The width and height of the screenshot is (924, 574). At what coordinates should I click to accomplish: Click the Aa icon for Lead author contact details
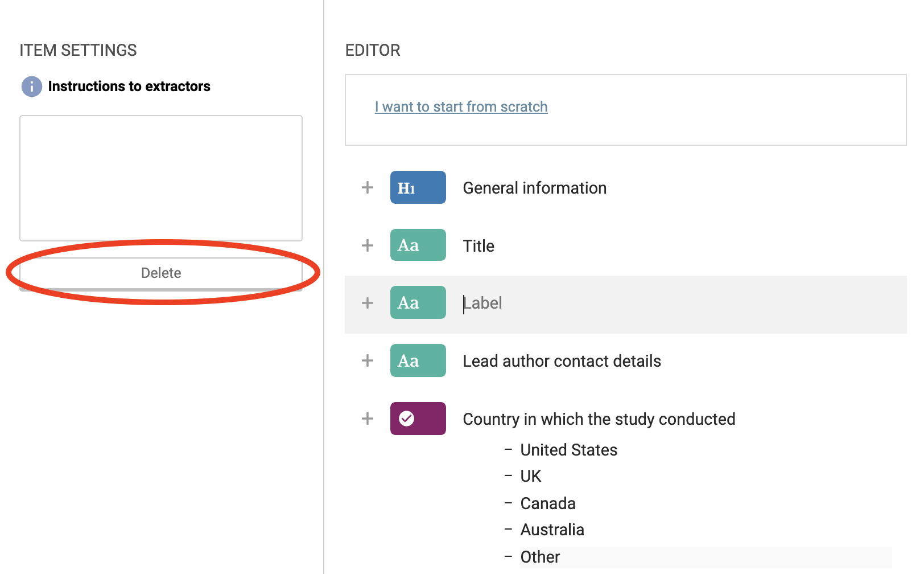418,360
